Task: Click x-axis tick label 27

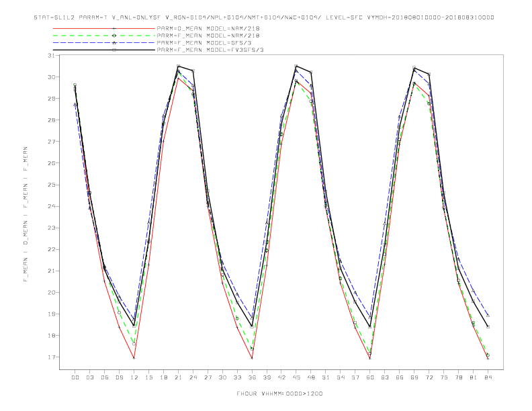Action: click(208, 377)
